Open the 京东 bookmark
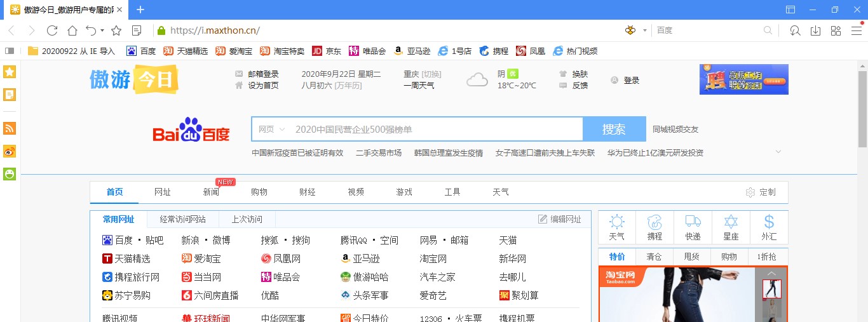This screenshot has width=868, height=322. (327, 51)
